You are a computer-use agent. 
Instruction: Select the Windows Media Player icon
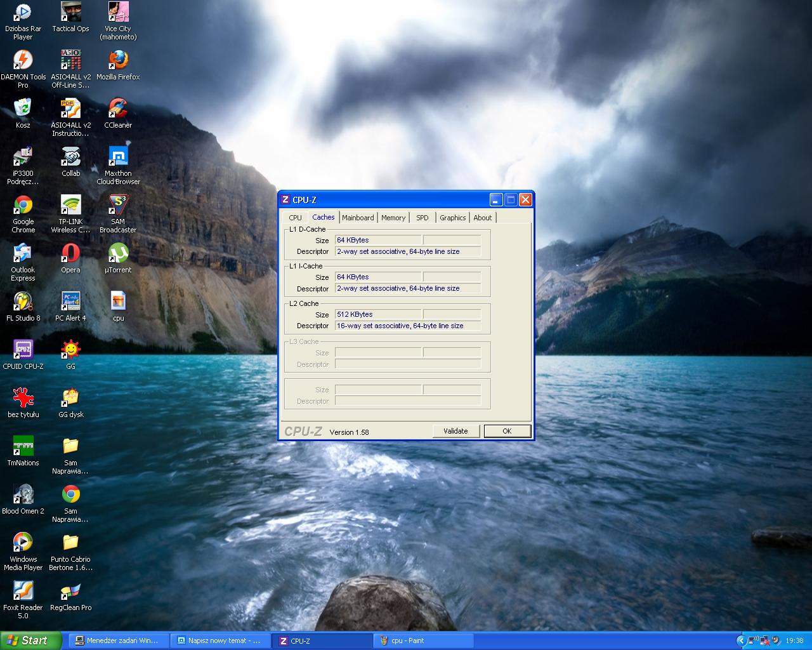pyautogui.click(x=23, y=543)
